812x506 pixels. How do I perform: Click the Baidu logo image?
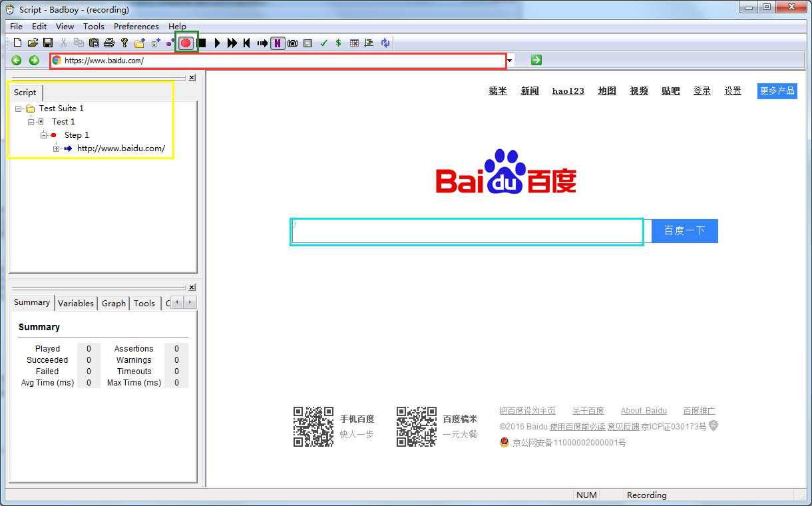506,172
